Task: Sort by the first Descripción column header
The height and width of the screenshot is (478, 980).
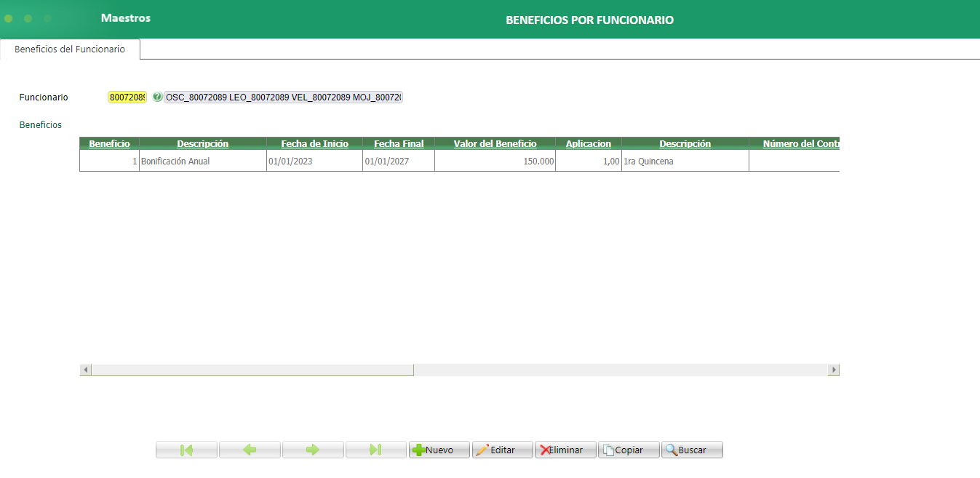Action: click(x=203, y=143)
